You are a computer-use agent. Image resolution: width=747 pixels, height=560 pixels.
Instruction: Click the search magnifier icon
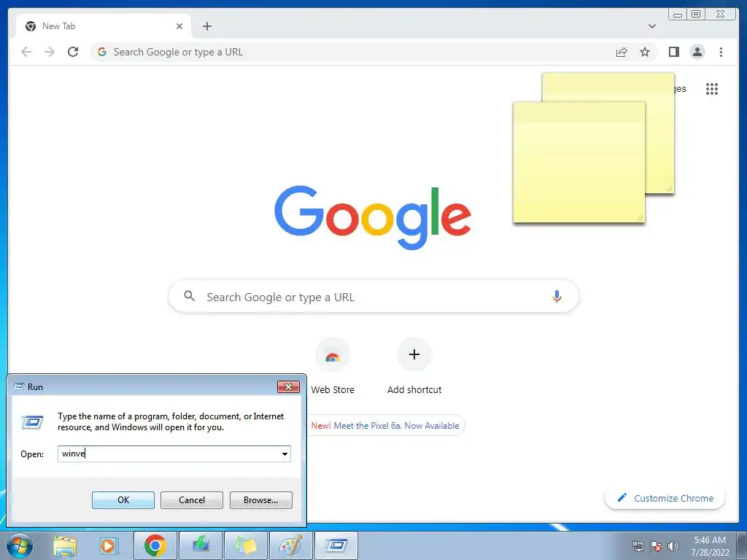(189, 296)
